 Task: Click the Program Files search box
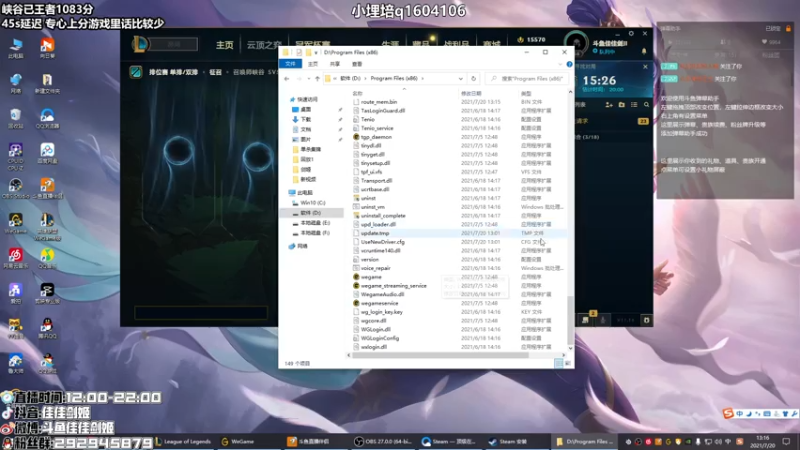coord(527,79)
